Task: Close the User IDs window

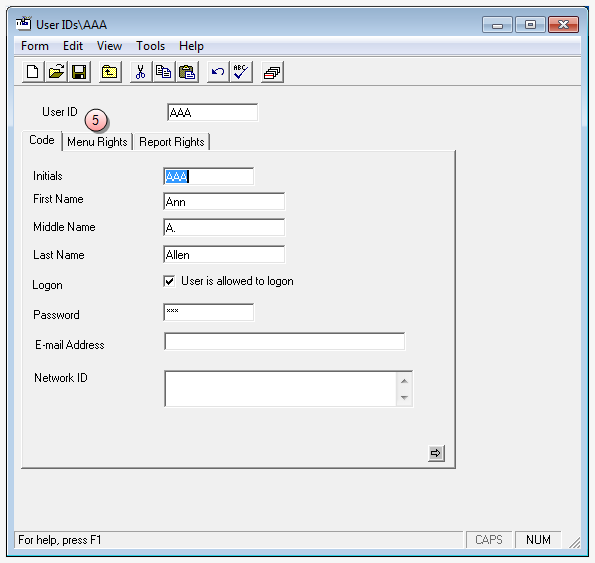Action: [563, 25]
